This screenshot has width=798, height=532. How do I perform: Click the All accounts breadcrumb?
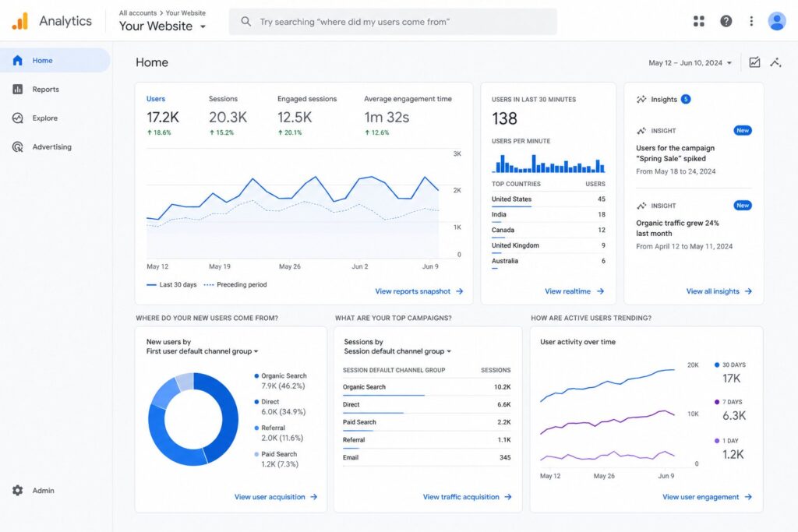pos(137,13)
